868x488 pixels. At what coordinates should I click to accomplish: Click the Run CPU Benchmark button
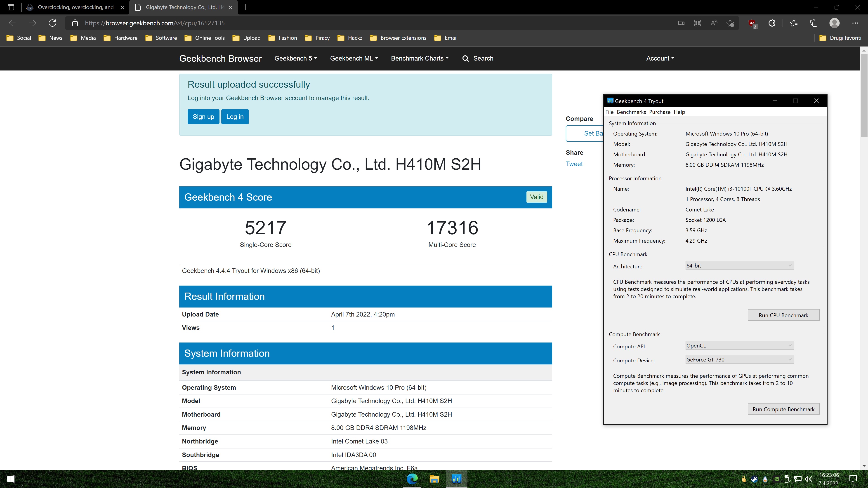[783, 315]
